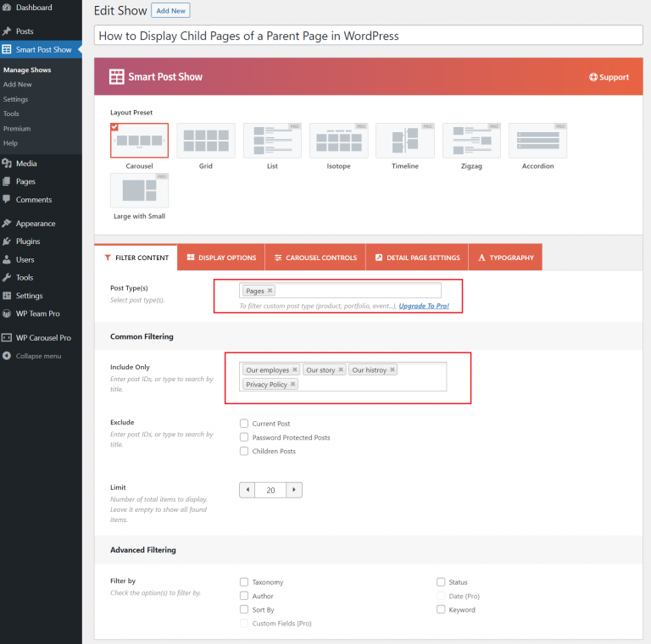The width and height of the screenshot is (651, 644).
Task: Click the Collapse menu arrow icon
Action: point(7,356)
